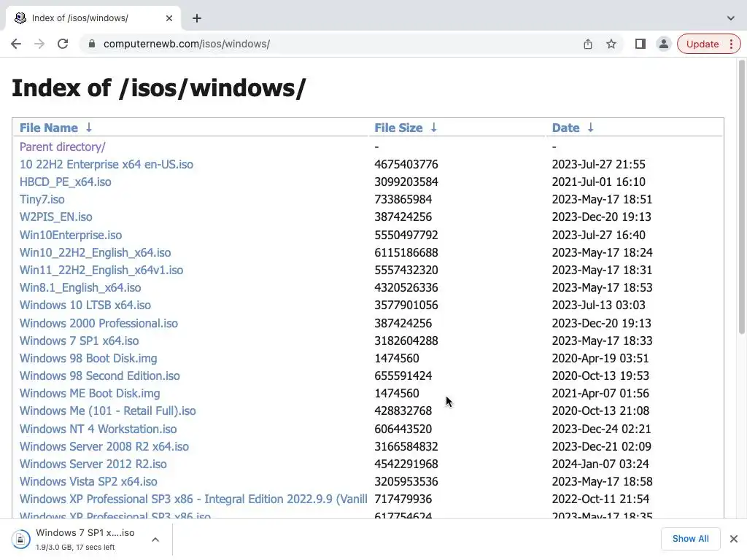Download Windows Server 2012 R2.iso
Image resolution: width=747 pixels, height=560 pixels.
93,464
